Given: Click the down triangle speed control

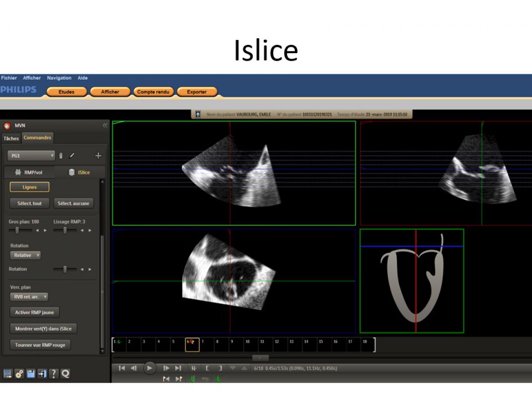Looking at the screenshot, I should [233, 368].
